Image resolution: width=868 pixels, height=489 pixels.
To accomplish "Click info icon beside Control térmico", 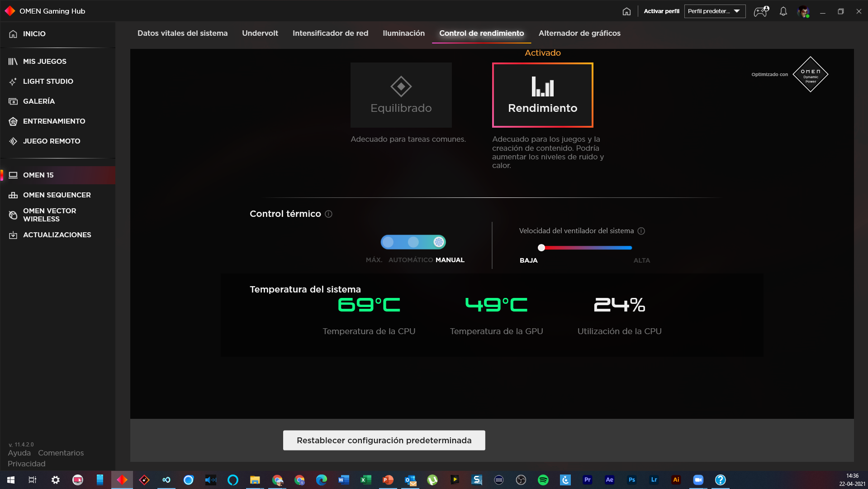I will coord(328,214).
